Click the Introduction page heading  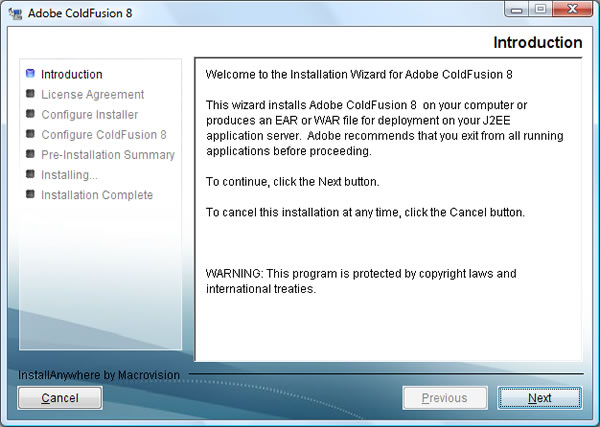point(538,42)
